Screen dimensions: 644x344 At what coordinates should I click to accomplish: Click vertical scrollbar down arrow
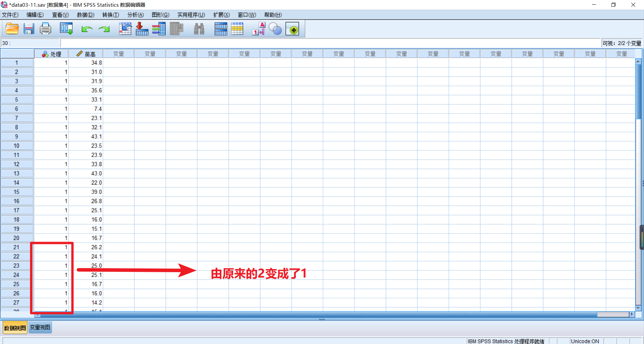pos(638,308)
